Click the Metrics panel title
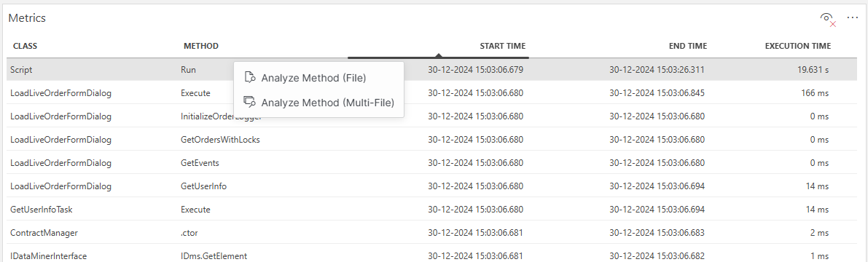 coord(26,17)
